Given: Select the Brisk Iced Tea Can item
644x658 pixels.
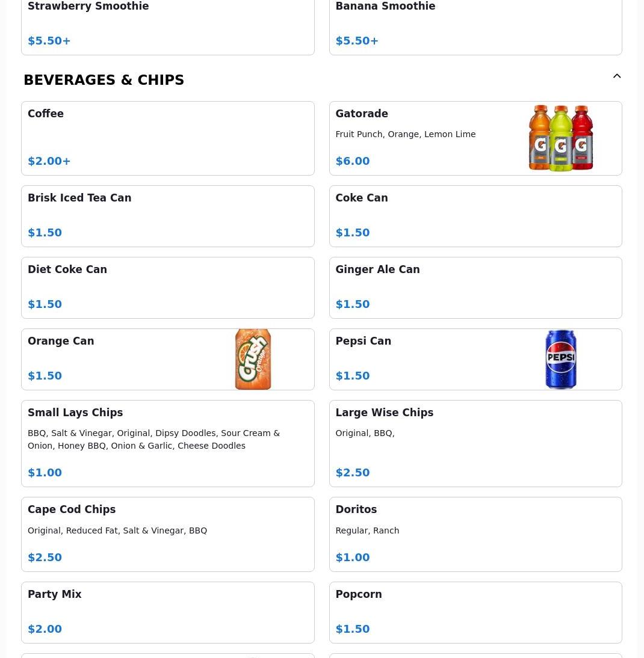Looking at the screenshot, I should 167,216.
